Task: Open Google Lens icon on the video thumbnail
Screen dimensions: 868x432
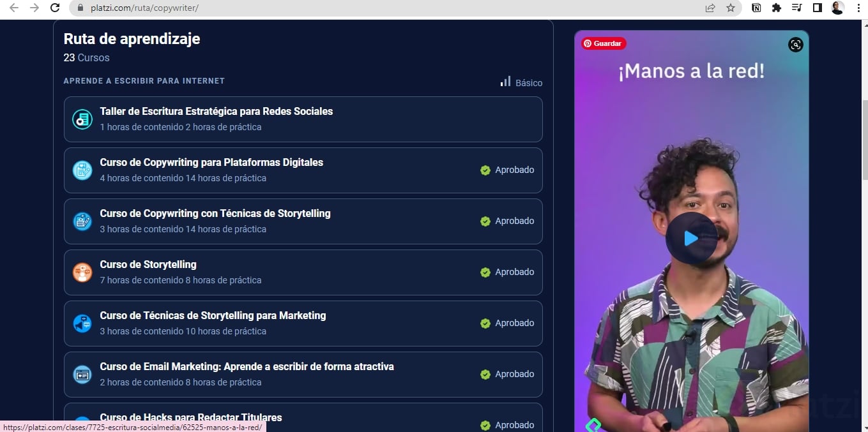Action: coord(795,45)
